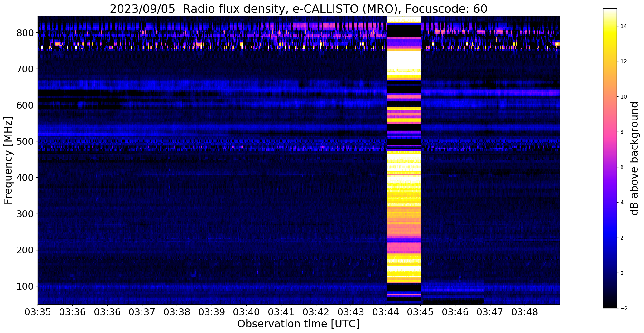Click the plot title mentioning e-CALLISTO (MRO)
This screenshot has width=644, height=333.
click(x=298, y=9)
